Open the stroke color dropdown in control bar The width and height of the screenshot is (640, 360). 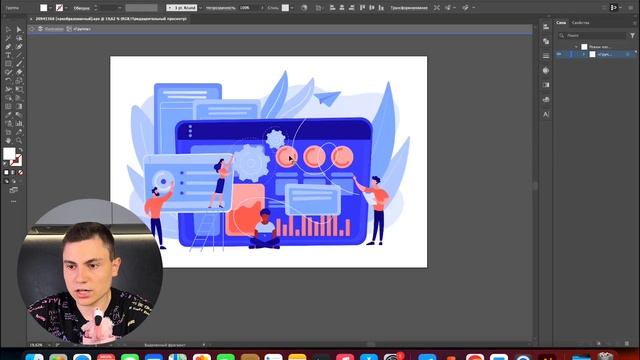click(66, 8)
